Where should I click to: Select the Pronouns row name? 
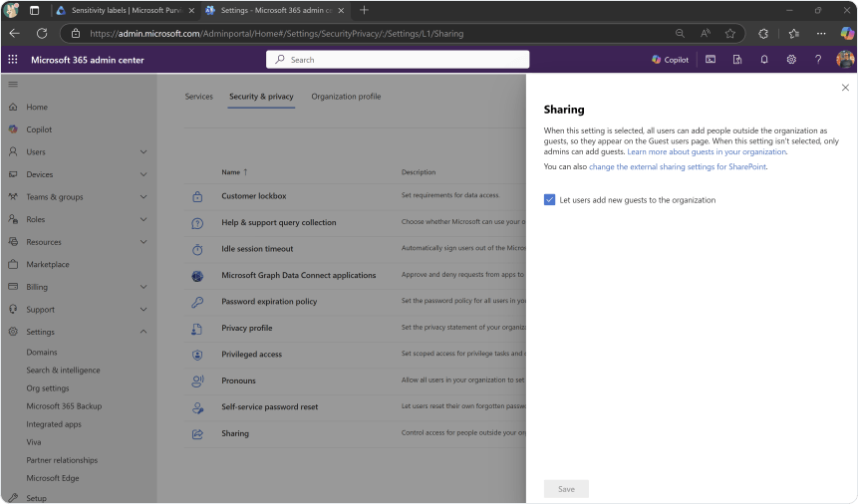[x=238, y=380]
